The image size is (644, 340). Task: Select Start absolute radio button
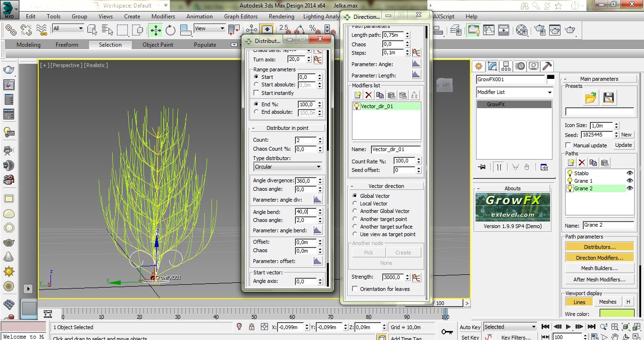[x=256, y=85]
